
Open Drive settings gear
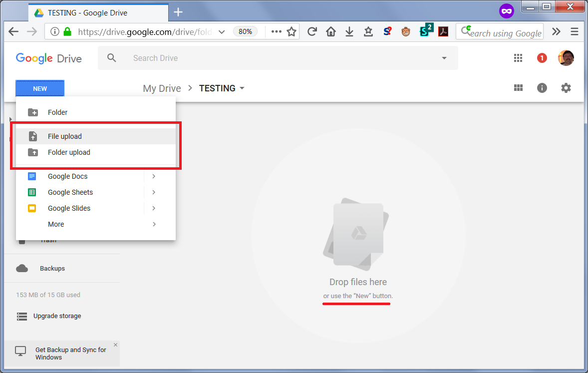point(566,88)
